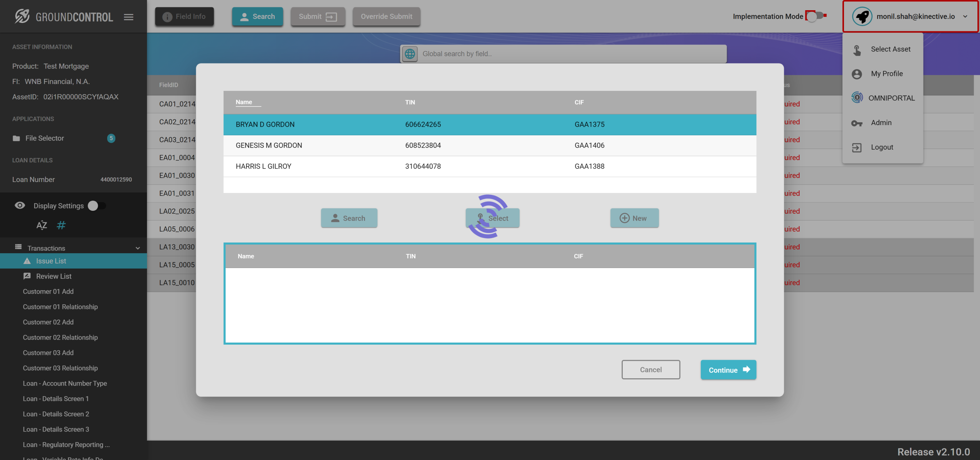Image resolution: width=980 pixels, height=460 pixels.
Task: Click the globe icon in global search
Action: (x=410, y=54)
